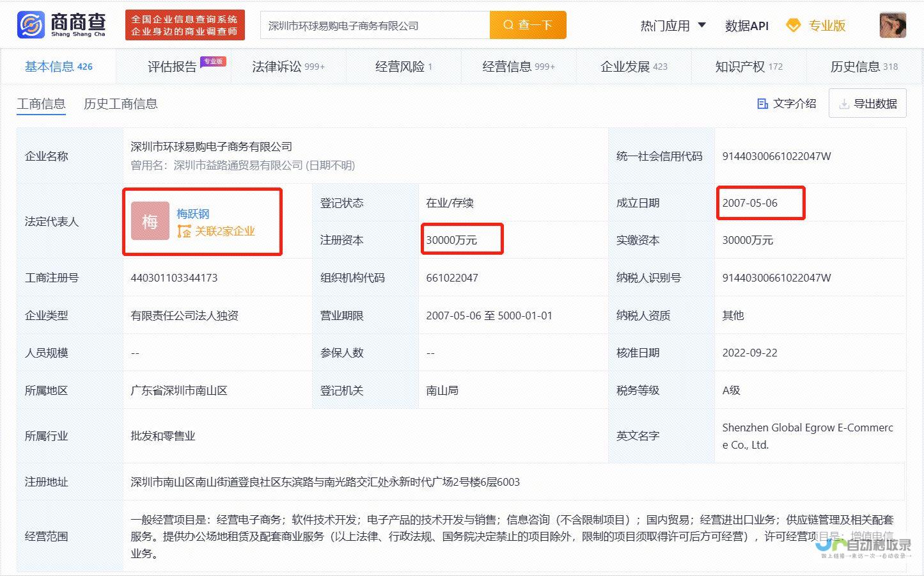Select taxpayer ID beside 纳税人识别号
Image resolution: width=924 pixels, height=576 pixels.
pyautogui.click(x=776, y=278)
